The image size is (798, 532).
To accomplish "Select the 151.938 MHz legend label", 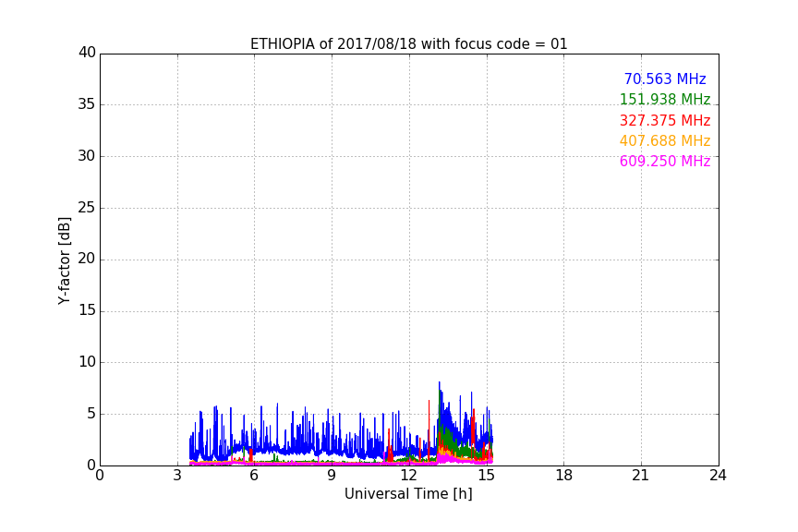I will pos(665,99).
